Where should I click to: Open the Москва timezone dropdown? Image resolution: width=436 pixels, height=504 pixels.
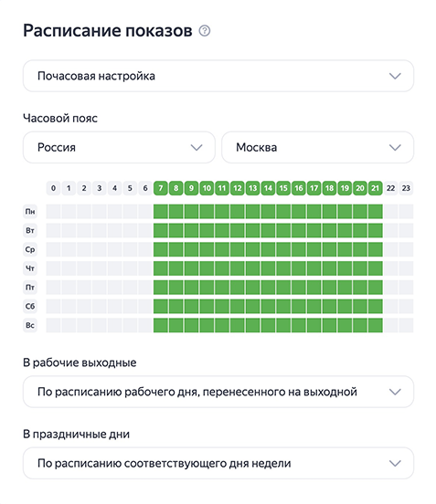coord(317,147)
